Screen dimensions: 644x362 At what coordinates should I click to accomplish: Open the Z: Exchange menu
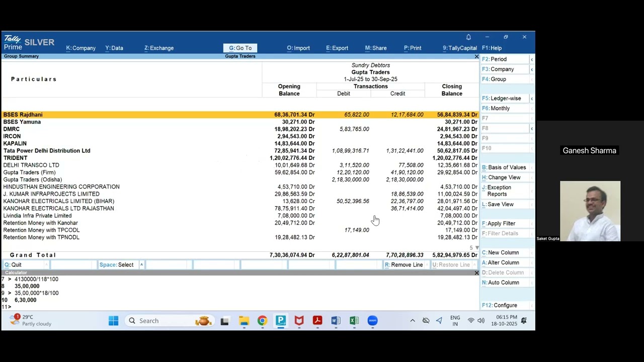coord(159,48)
